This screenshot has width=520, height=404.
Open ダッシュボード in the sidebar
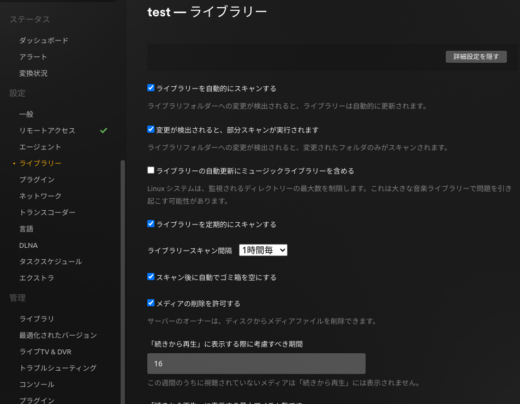(44, 41)
